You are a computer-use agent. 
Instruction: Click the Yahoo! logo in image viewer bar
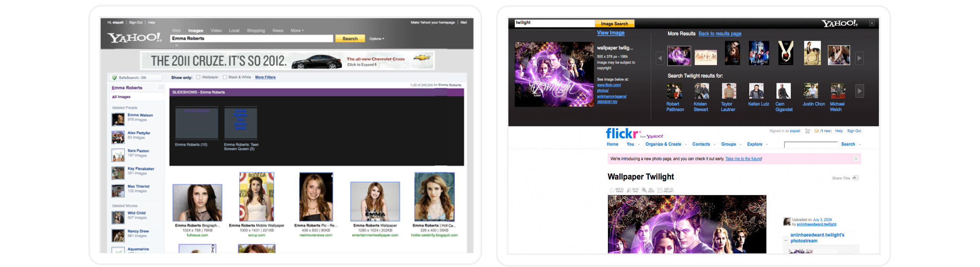click(840, 23)
